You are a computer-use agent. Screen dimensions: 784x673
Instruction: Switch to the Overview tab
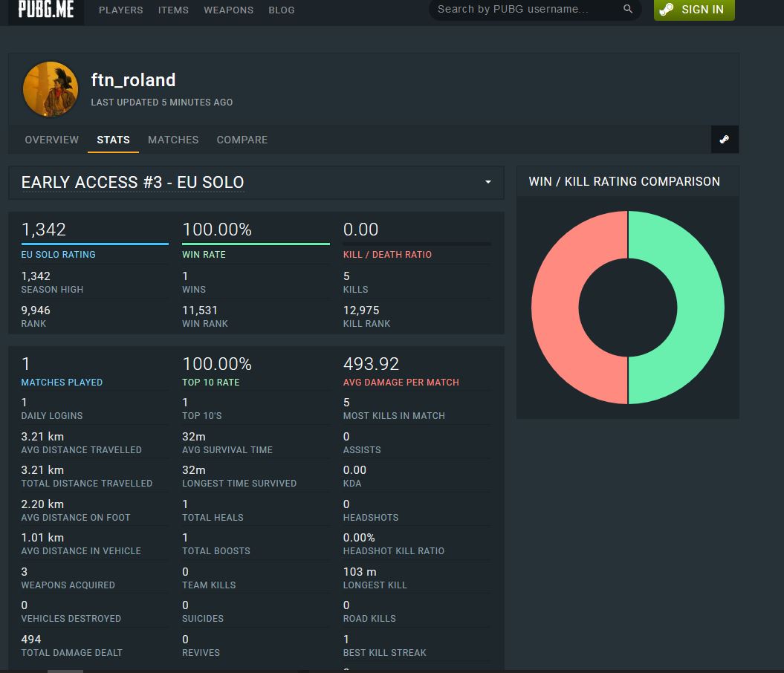[x=51, y=140]
